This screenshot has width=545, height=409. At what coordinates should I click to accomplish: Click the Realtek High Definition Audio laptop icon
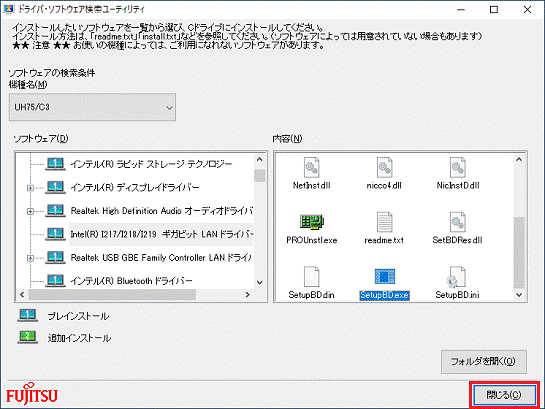tap(55, 211)
